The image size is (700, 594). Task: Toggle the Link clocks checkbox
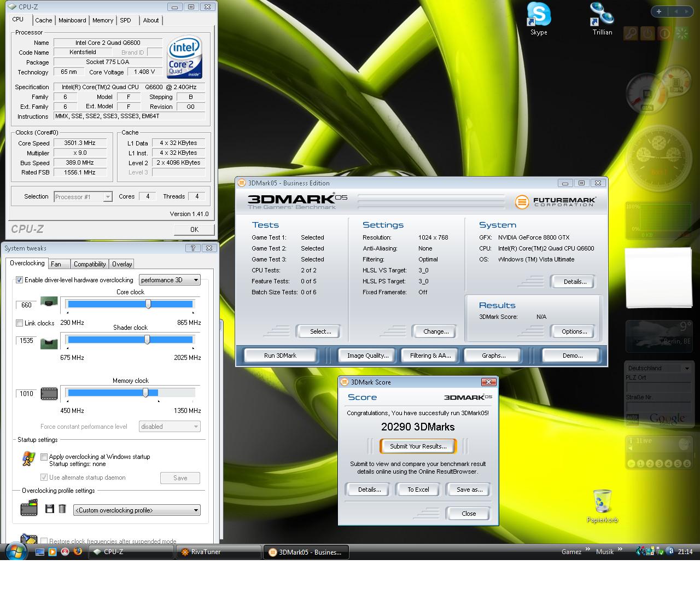20,323
